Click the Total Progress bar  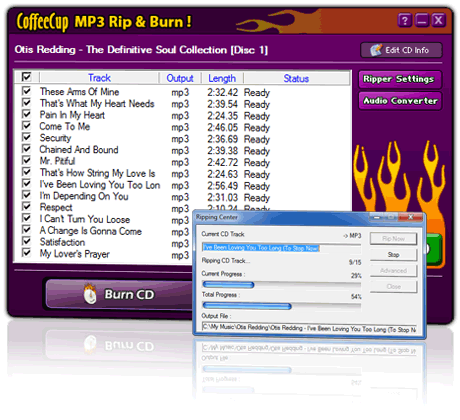282,306
